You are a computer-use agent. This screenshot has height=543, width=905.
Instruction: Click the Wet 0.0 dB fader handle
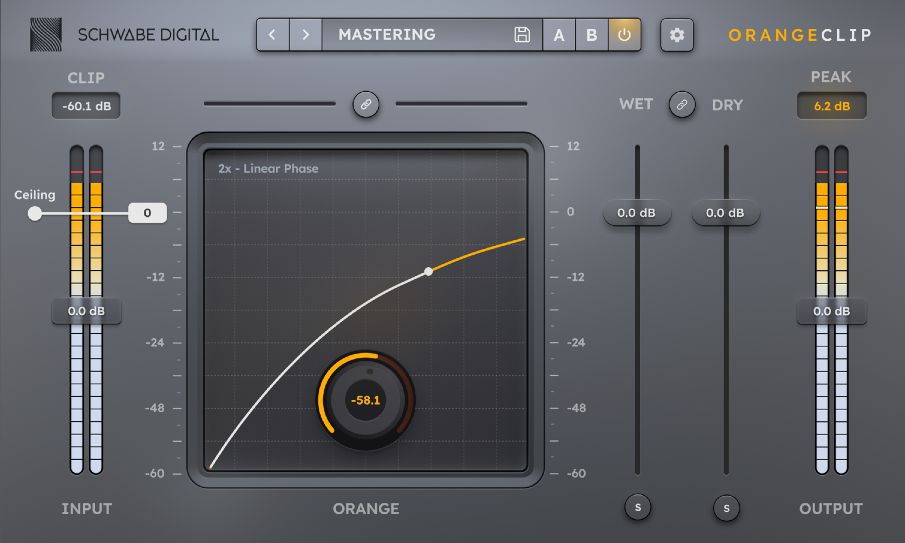click(637, 213)
